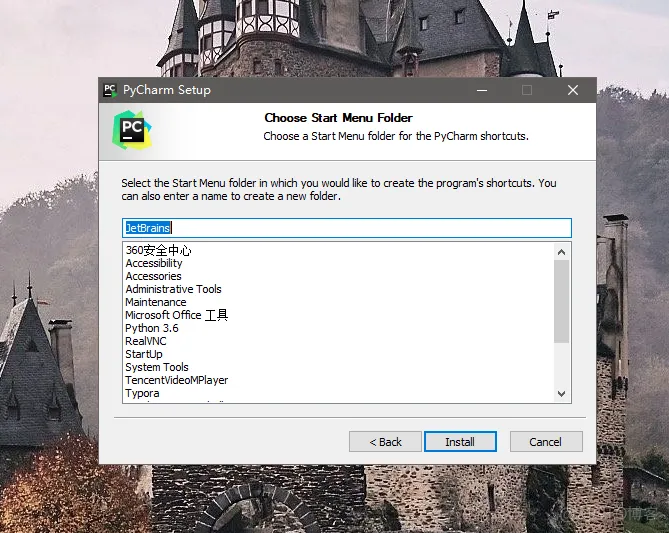Click the JetBrains folder name field
Image resolution: width=669 pixels, height=533 pixels.
346,228
